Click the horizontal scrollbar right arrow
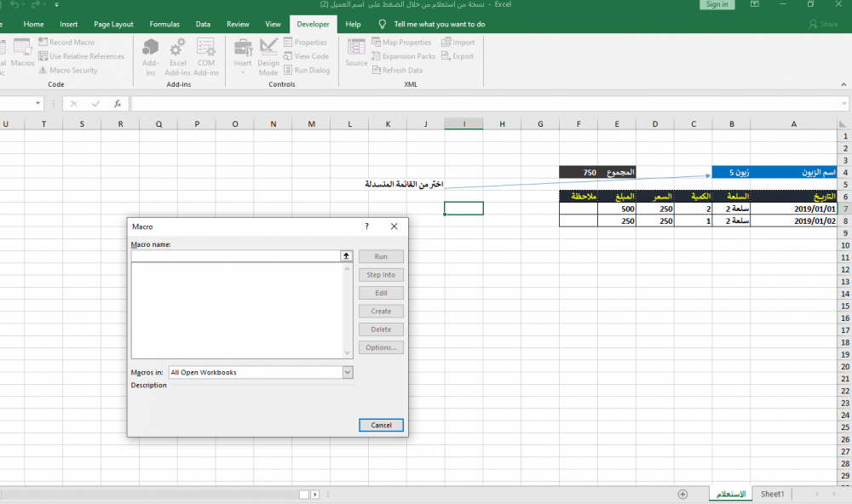 [x=314, y=495]
